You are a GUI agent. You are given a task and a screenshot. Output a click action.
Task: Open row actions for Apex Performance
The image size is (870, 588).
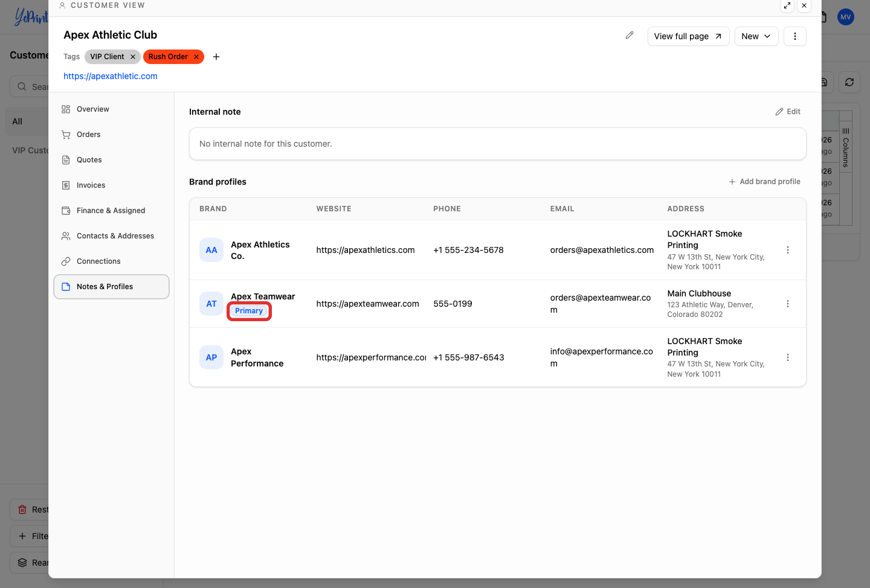pyautogui.click(x=788, y=357)
